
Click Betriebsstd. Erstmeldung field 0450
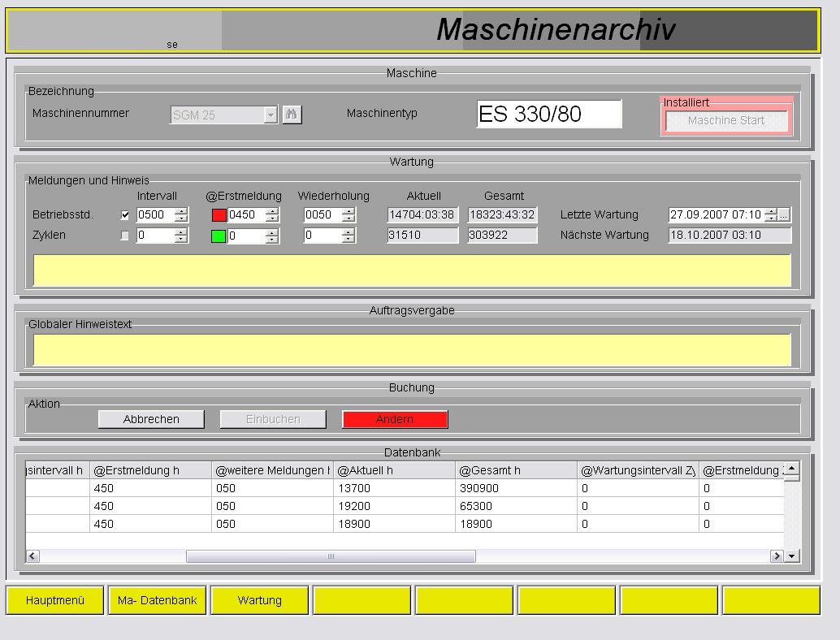point(246,214)
